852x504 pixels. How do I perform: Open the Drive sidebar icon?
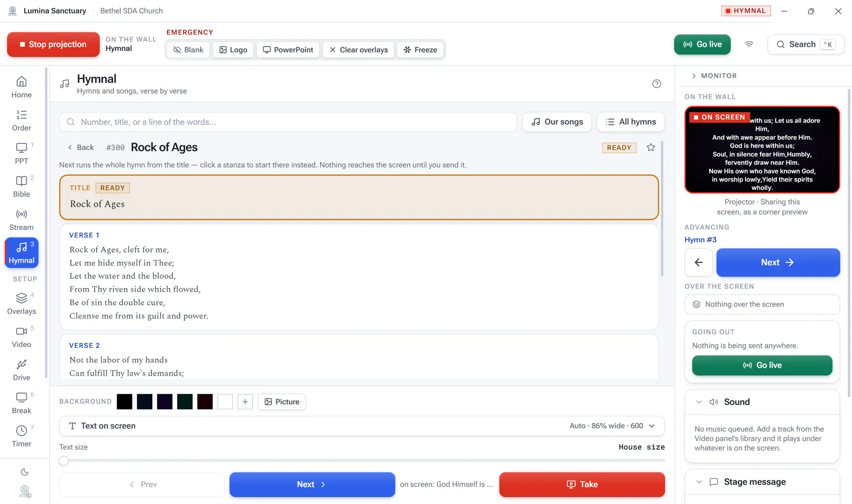point(21,370)
